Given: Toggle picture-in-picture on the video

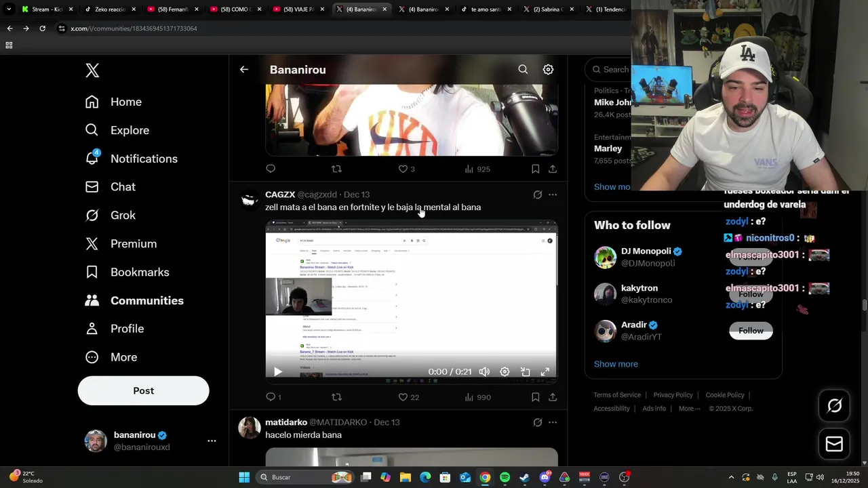Looking at the screenshot, I should (525, 371).
